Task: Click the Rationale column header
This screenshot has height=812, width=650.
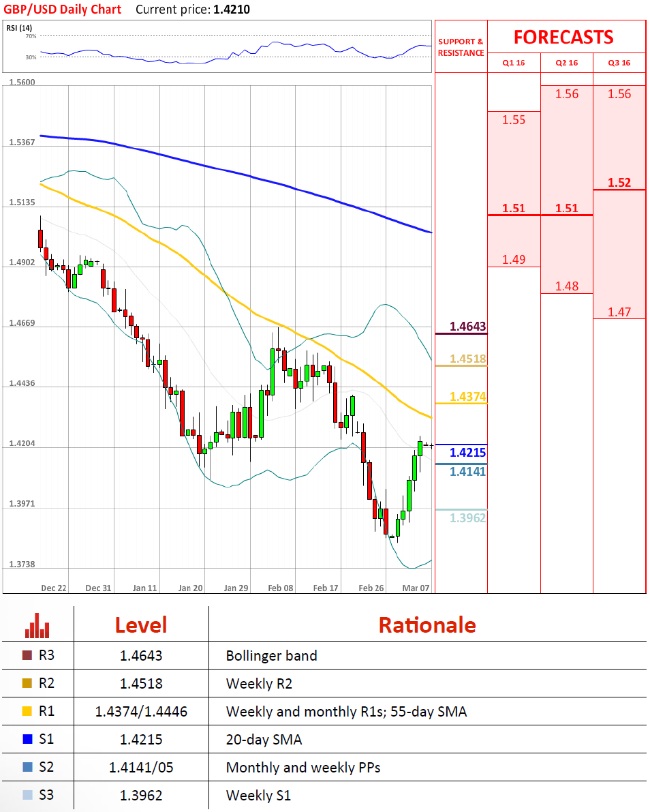Action: coord(427,625)
